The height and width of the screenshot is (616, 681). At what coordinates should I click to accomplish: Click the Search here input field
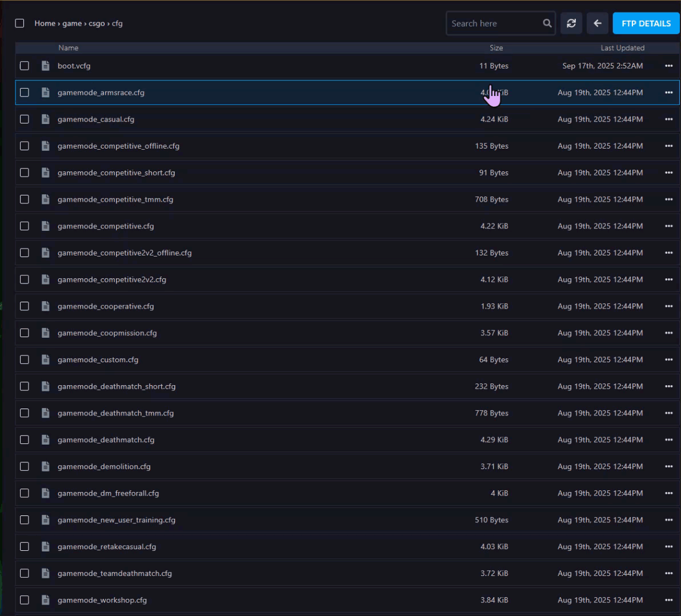pos(494,23)
